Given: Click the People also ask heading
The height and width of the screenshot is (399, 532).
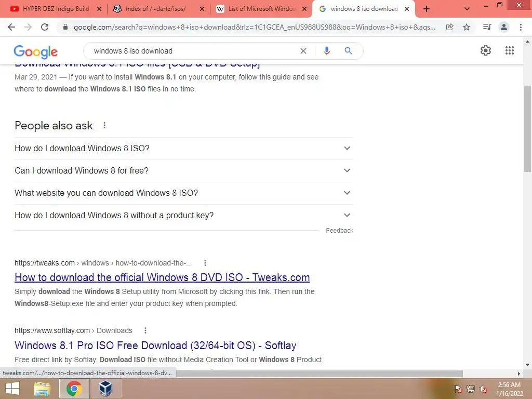Looking at the screenshot, I should (54, 126).
